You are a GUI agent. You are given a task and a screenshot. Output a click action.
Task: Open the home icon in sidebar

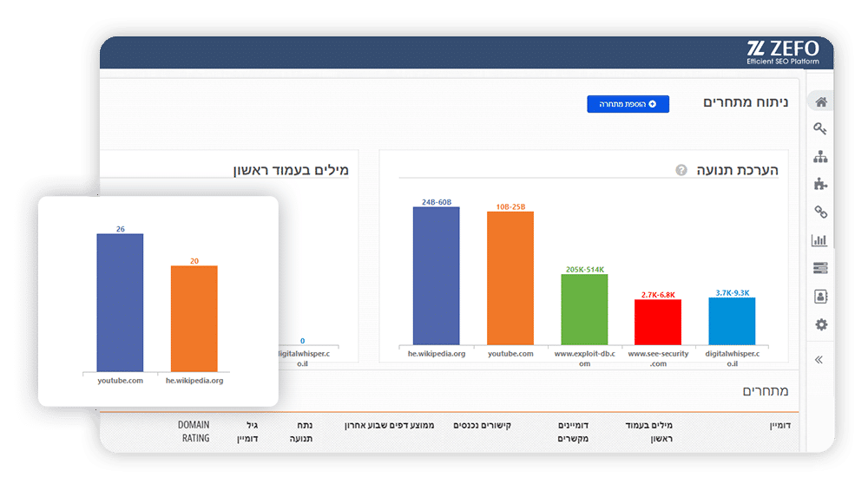821,101
